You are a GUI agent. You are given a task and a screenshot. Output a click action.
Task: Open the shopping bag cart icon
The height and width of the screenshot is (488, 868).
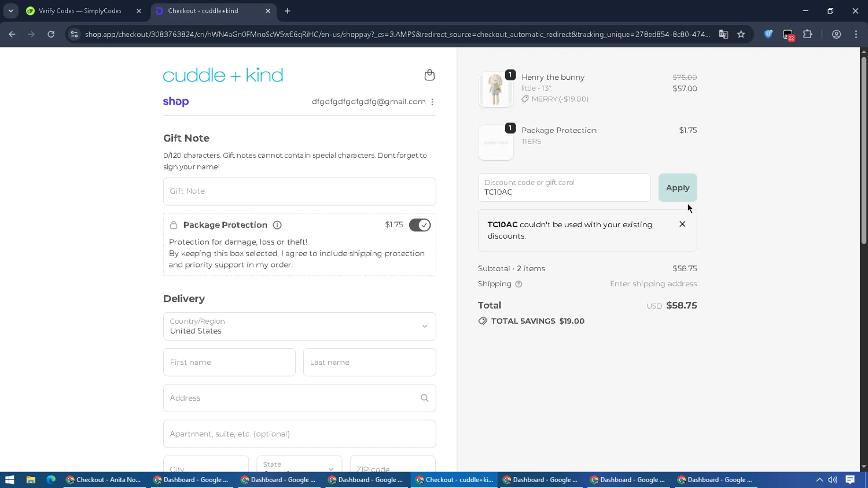click(429, 75)
